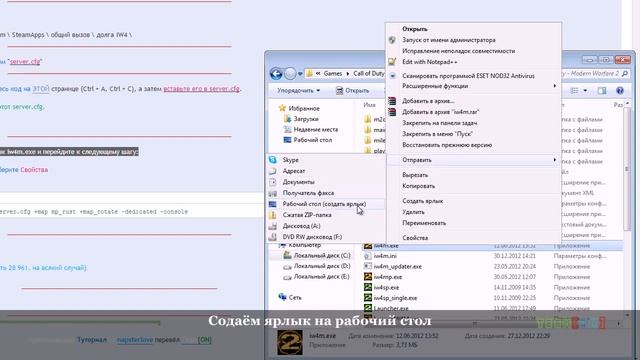Click the Explorer forward arrow button
Viewport: 640px width, 360px height.
pos(290,74)
